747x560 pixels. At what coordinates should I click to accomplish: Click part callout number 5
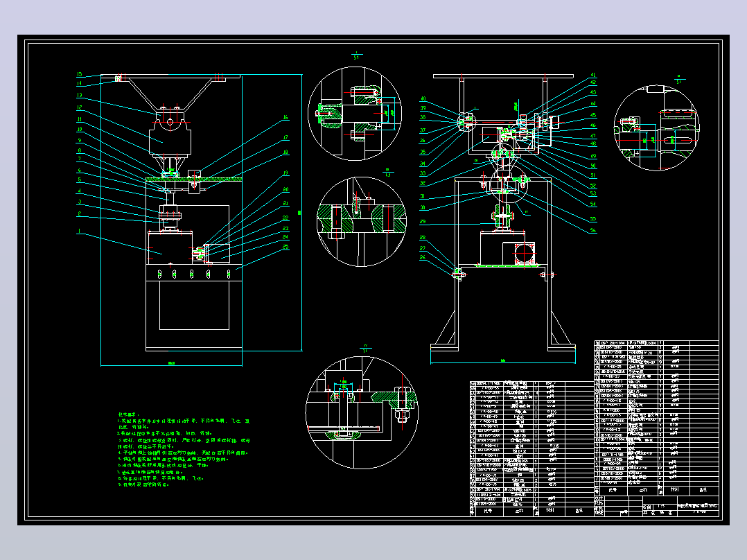click(80, 180)
